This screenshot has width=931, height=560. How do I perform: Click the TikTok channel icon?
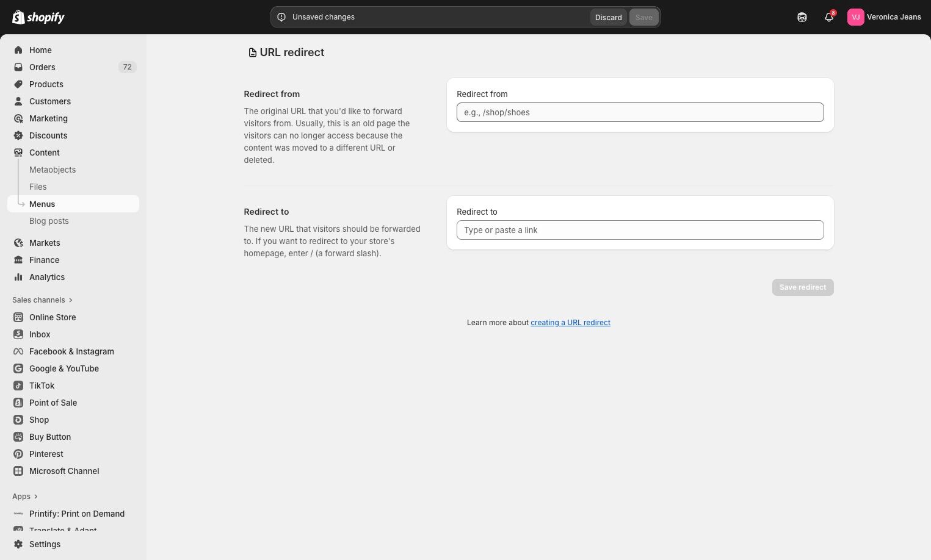tap(18, 386)
